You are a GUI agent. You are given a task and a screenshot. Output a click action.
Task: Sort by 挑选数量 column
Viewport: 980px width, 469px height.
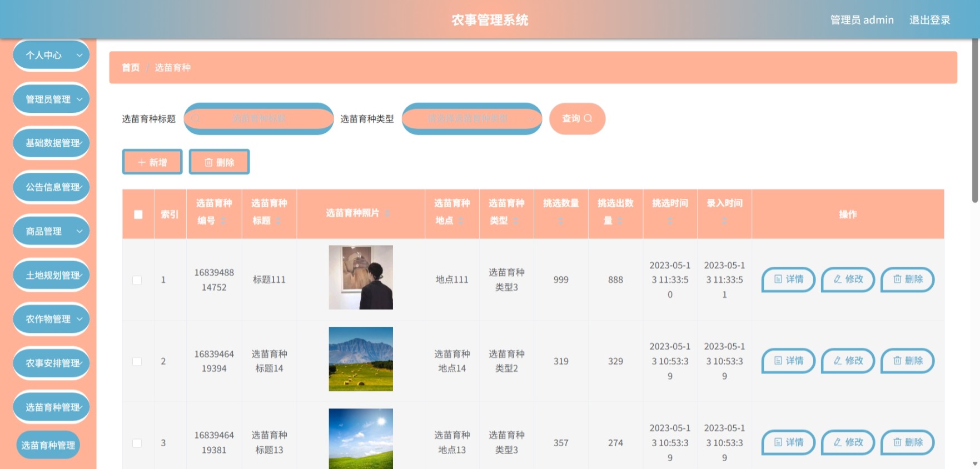[560, 221]
